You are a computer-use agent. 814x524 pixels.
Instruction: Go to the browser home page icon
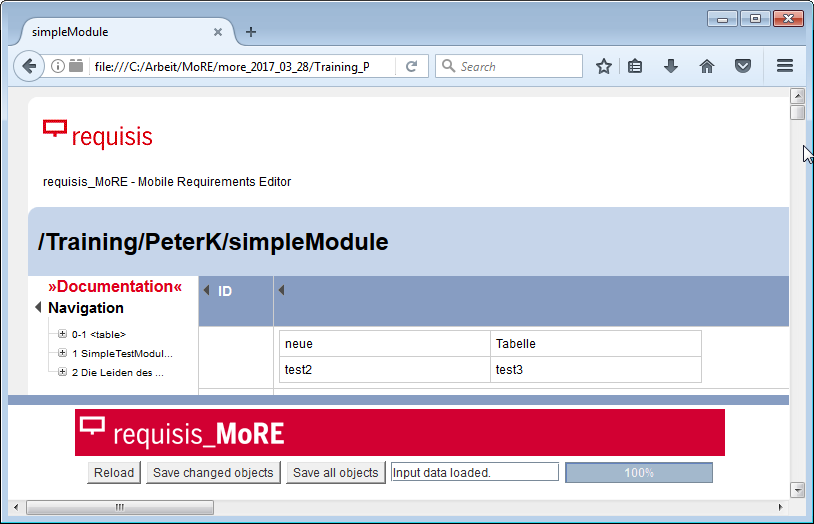click(707, 66)
